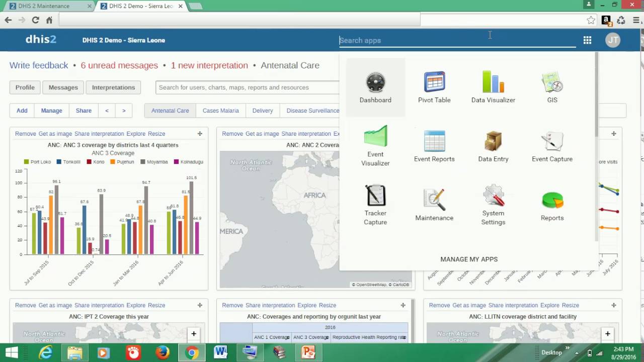Open the System Settings app
The image size is (644, 362).
pyautogui.click(x=493, y=205)
